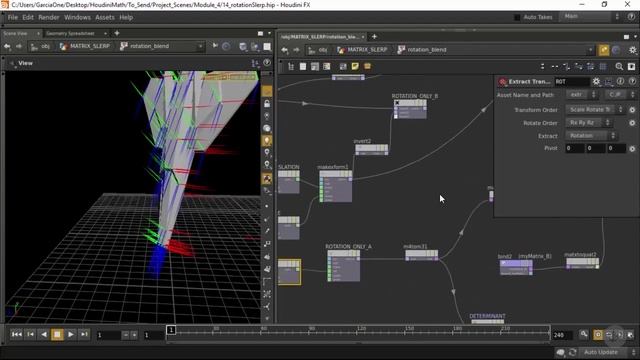
Task: Toggle the highlighted pin button in network path bar
Action: [x=603, y=50]
